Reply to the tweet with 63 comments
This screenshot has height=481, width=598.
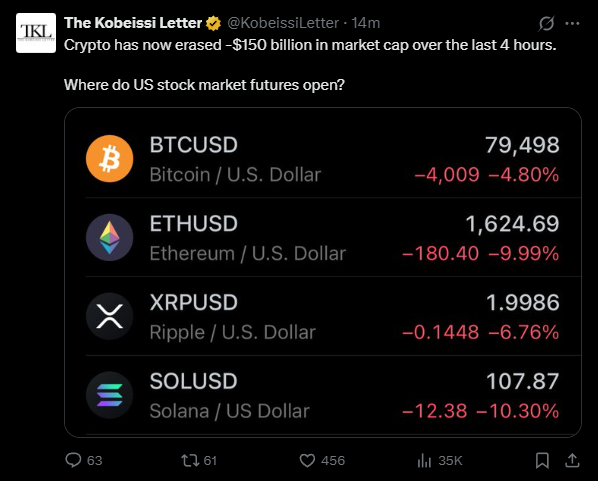click(x=84, y=460)
